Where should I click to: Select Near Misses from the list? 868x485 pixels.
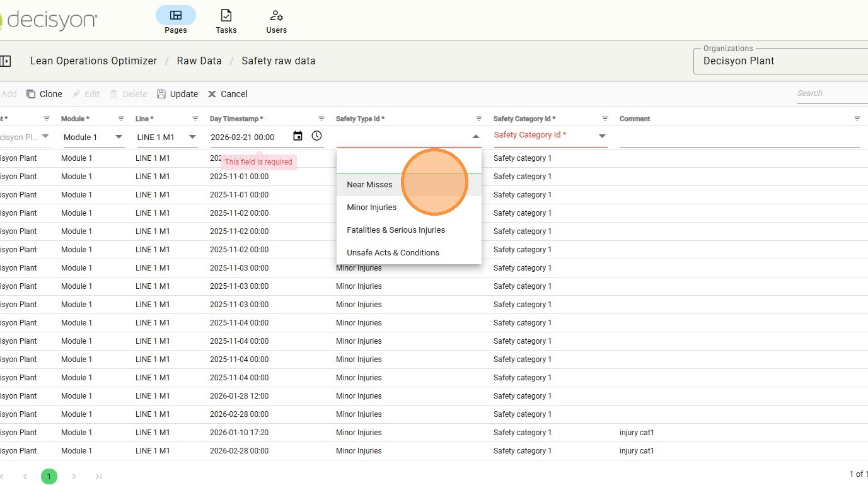[369, 185]
